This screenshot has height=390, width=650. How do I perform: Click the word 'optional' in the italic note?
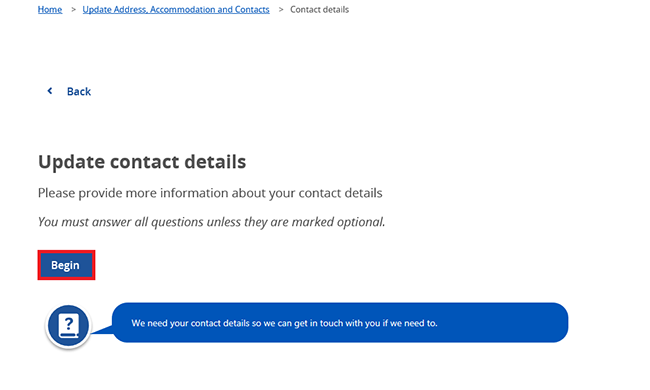click(x=361, y=222)
